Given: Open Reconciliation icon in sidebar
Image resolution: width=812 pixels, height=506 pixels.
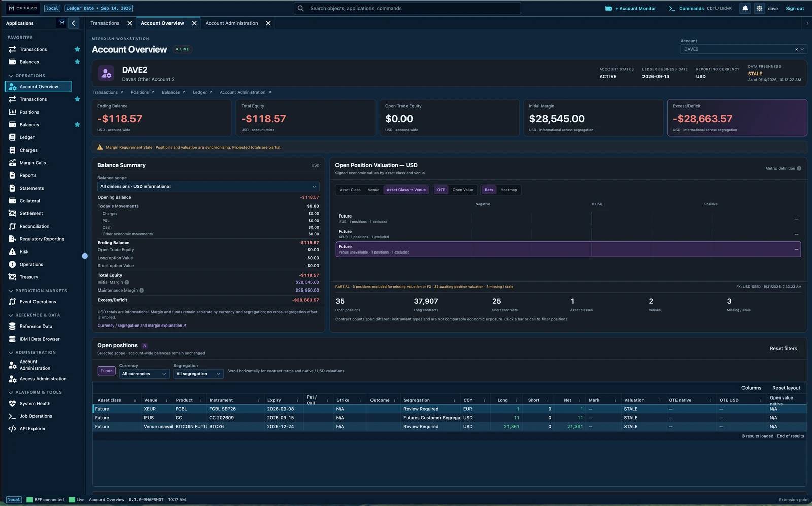Looking at the screenshot, I should click(x=12, y=226).
